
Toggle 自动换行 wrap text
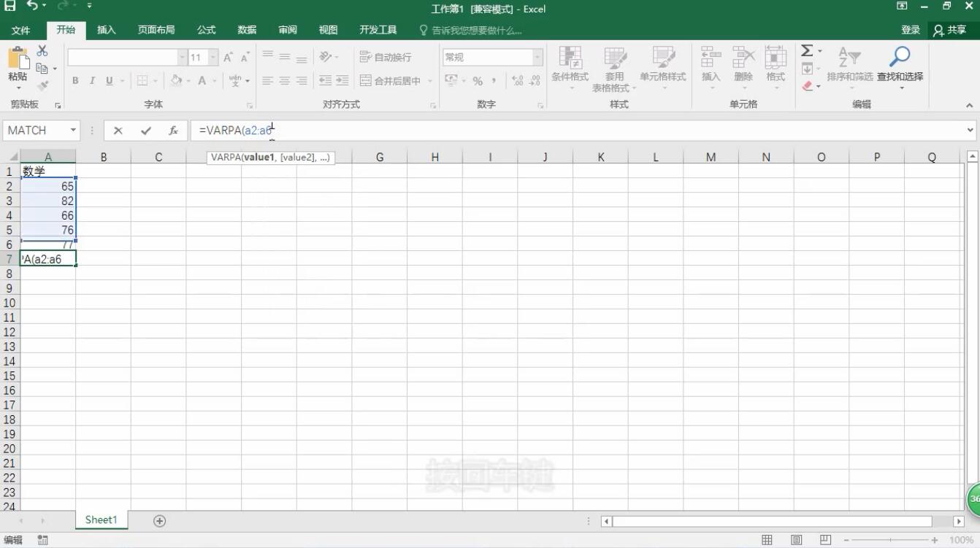(x=386, y=57)
